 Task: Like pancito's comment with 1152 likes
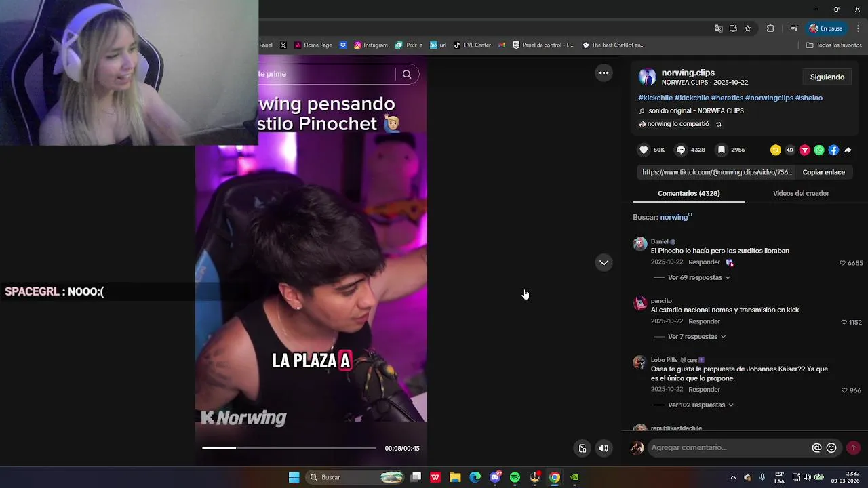(844, 322)
